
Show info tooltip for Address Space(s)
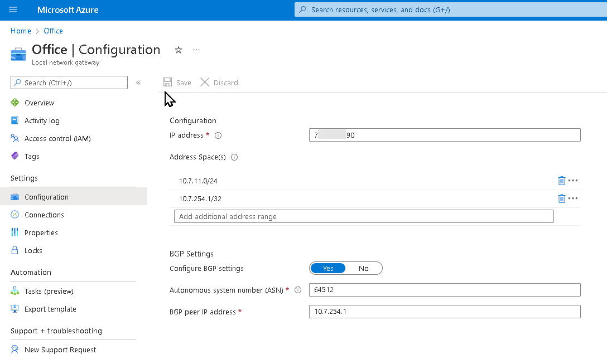click(x=234, y=157)
